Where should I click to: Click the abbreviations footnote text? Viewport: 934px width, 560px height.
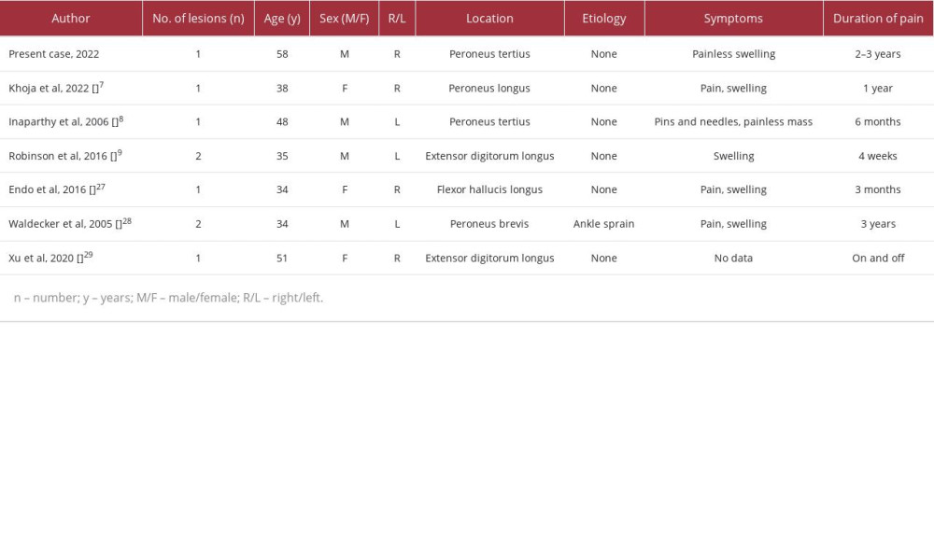168,298
